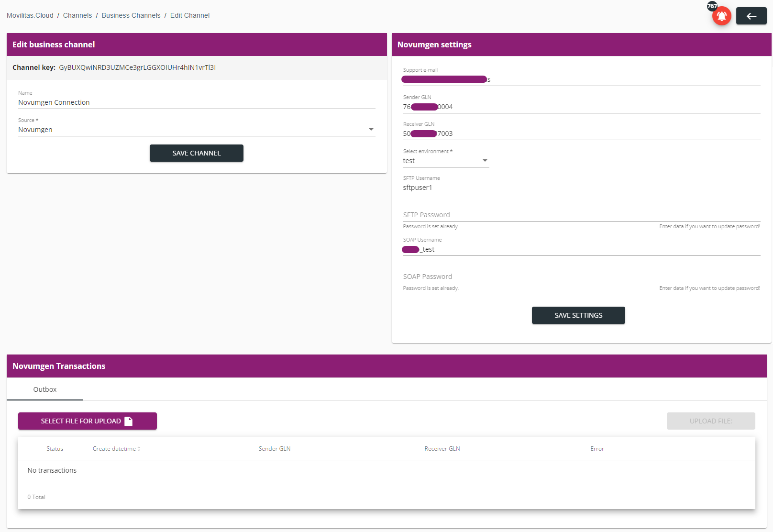The width and height of the screenshot is (773, 532).
Task: Select the channel key value text
Action: 137,67
